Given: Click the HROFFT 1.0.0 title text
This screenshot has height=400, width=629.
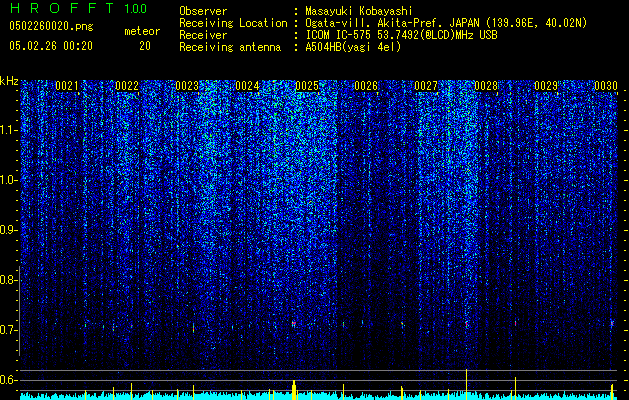Looking at the screenshot, I should pyautogui.click(x=78, y=8).
